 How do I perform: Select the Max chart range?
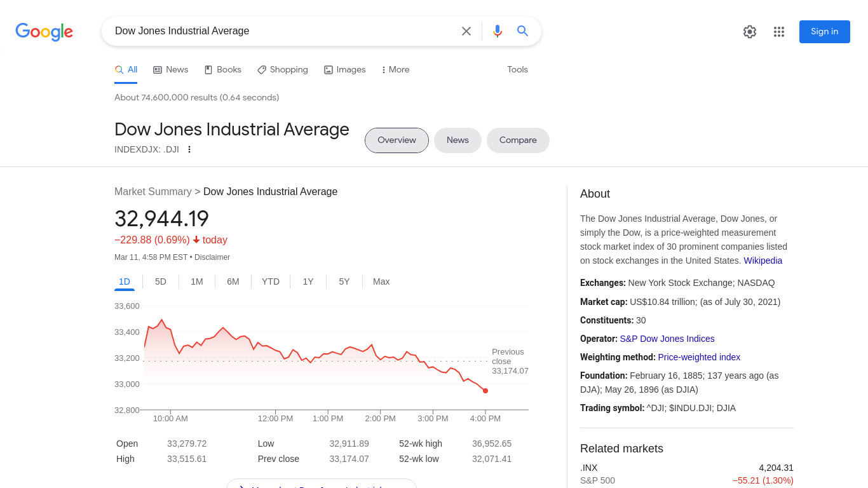pyautogui.click(x=381, y=281)
